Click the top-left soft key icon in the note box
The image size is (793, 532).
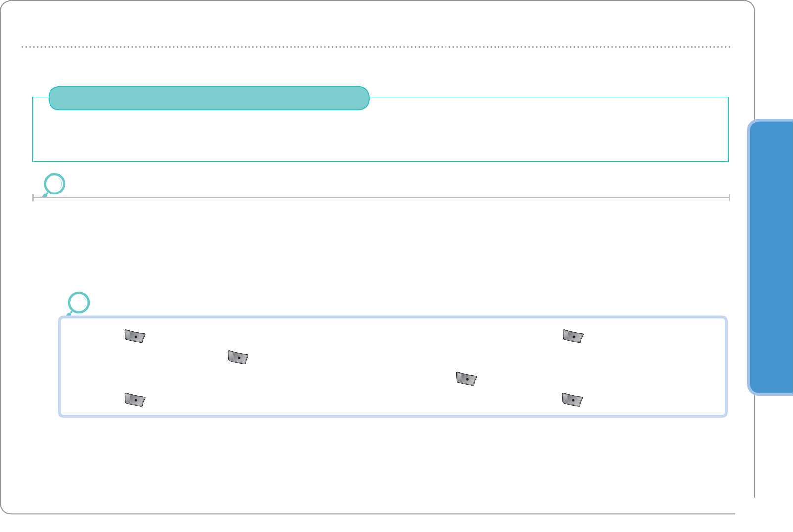point(135,337)
